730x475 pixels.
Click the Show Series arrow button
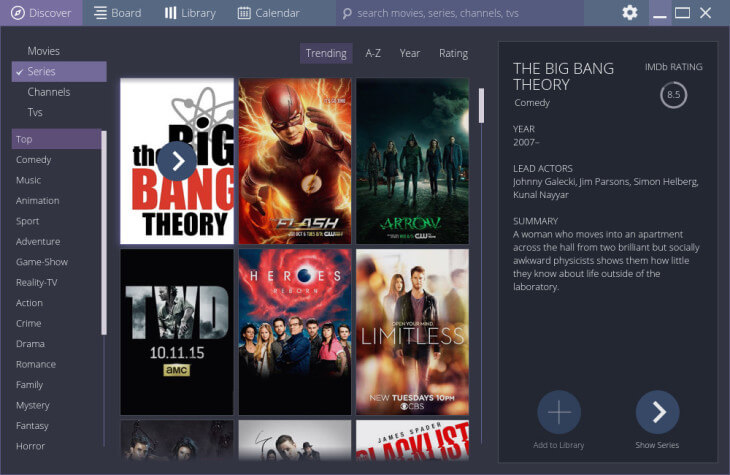click(x=657, y=412)
